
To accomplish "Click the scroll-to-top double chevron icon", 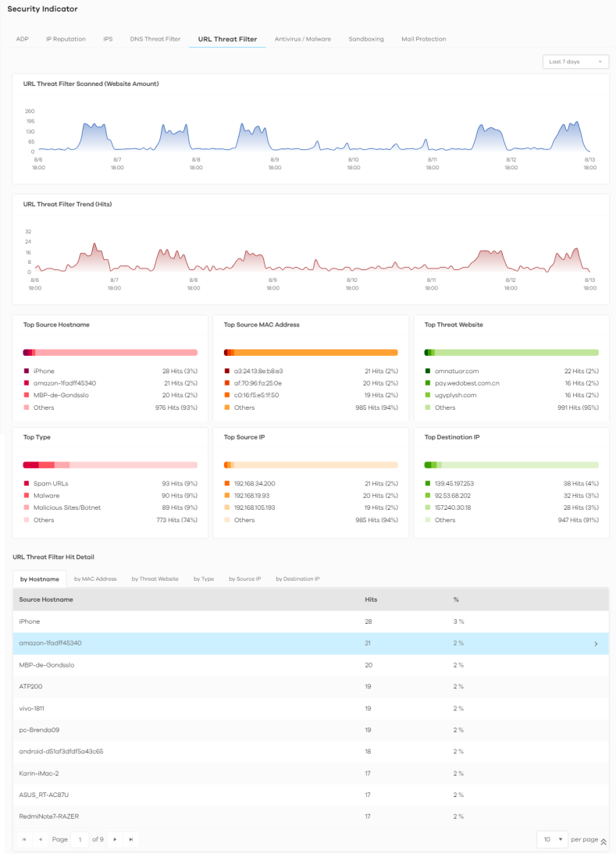I will point(604,842).
